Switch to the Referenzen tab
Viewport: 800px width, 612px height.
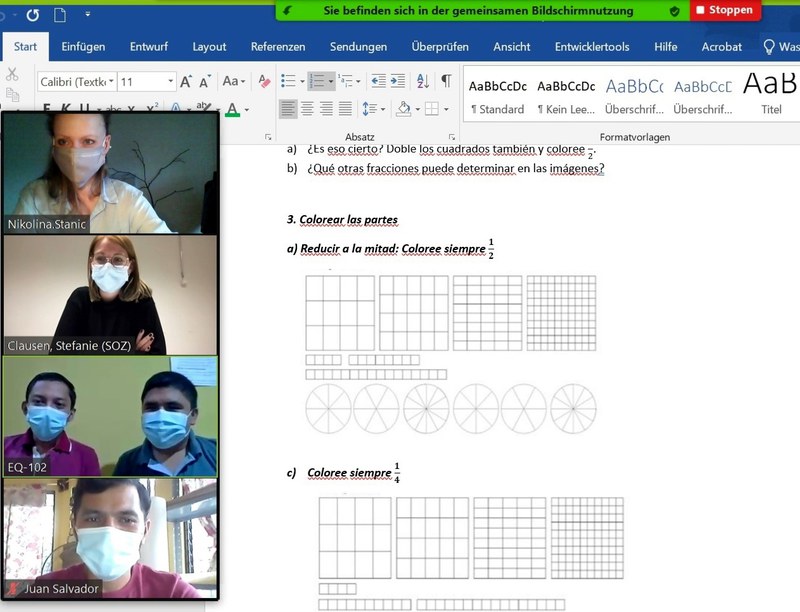pyautogui.click(x=278, y=47)
